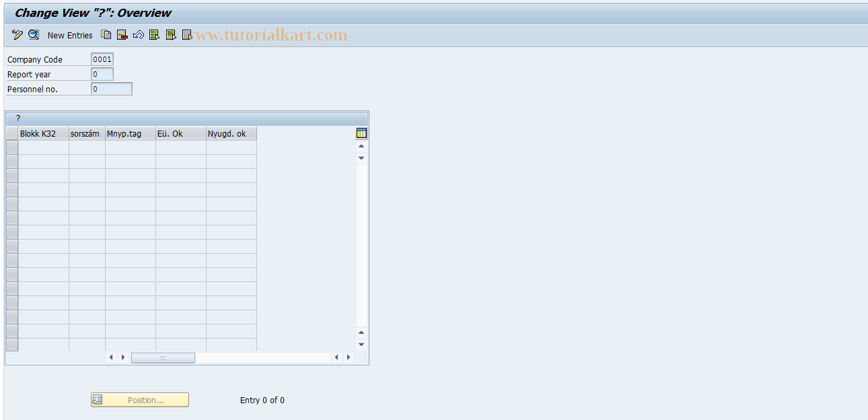The width and height of the screenshot is (868, 420).
Task: Click the top scroll-up arrow of the table
Action: [x=361, y=146]
